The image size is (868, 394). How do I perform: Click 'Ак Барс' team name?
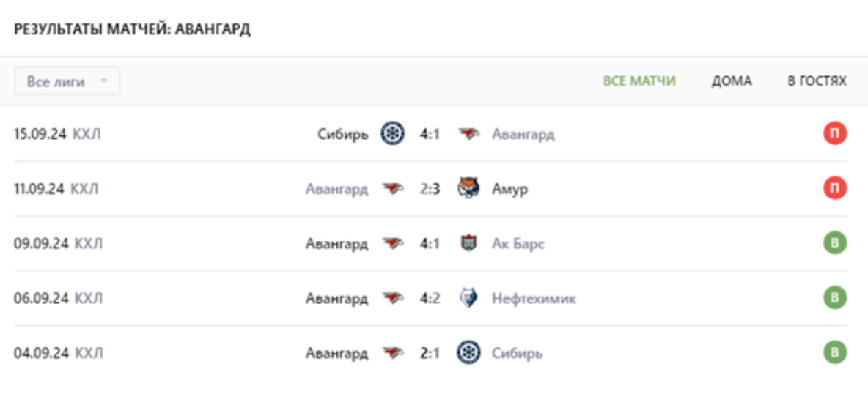click(518, 244)
